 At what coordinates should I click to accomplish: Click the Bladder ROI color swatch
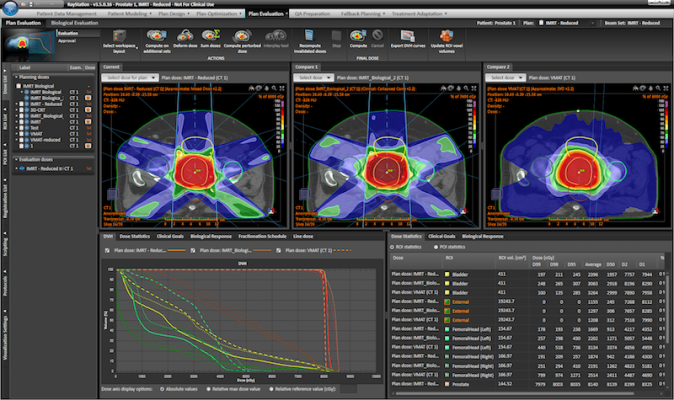point(448,273)
